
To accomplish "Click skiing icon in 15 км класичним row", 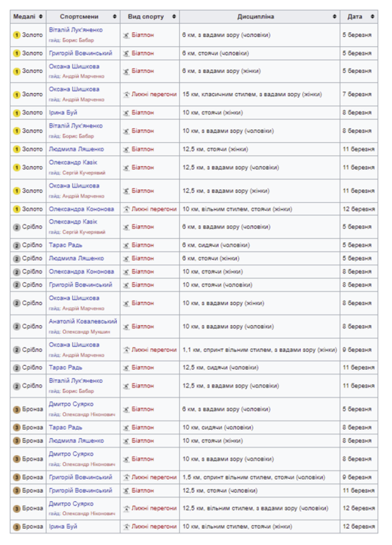I will click(126, 95).
